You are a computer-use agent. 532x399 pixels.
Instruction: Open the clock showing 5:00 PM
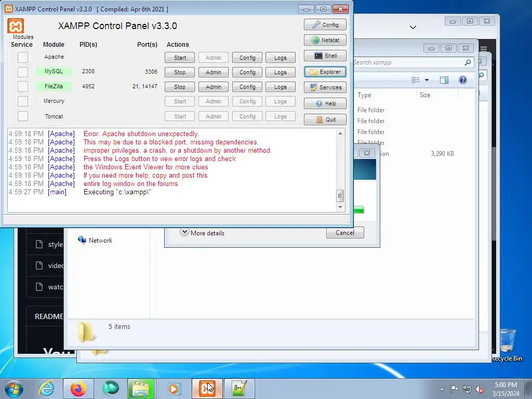click(x=506, y=389)
